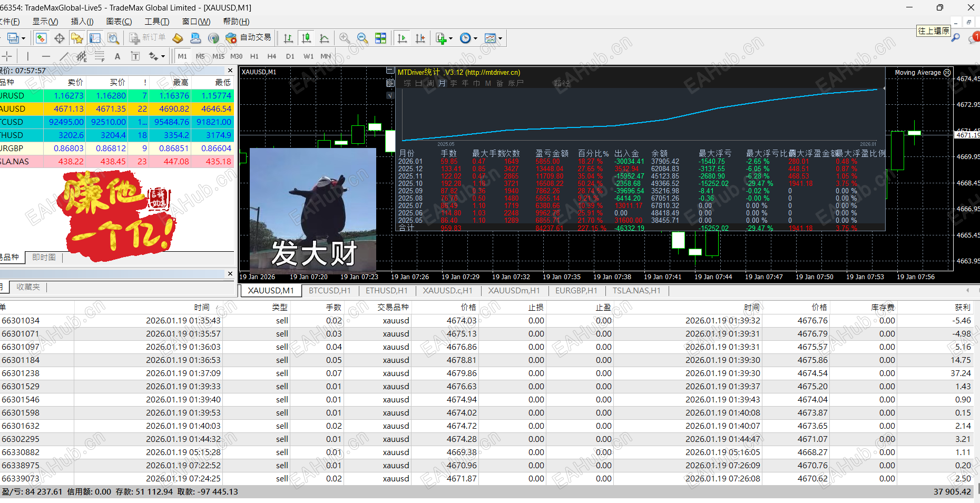
Task: Open the 插入(I) menu
Action: point(82,22)
